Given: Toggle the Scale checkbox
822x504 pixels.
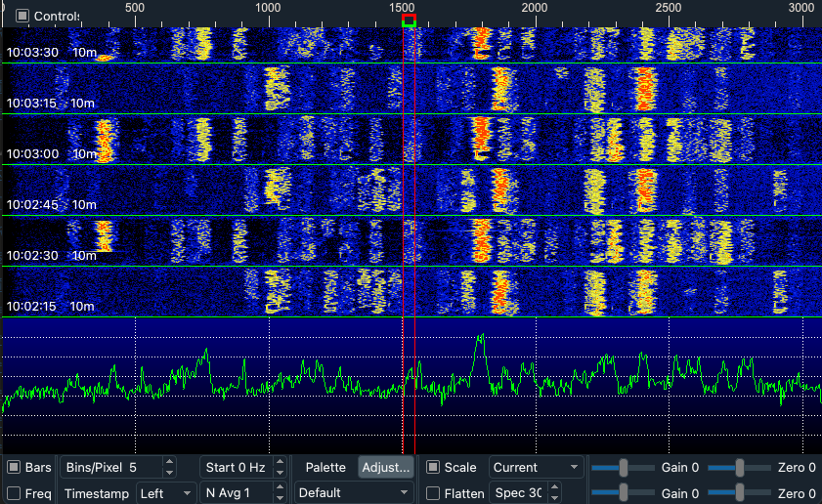Looking at the screenshot, I should 432,467.
